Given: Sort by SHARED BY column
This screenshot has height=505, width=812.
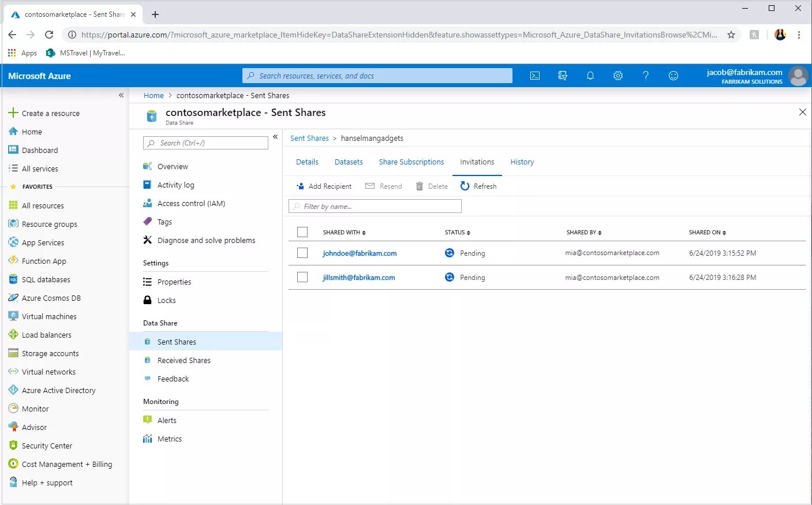Looking at the screenshot, I should click(584, 232).
